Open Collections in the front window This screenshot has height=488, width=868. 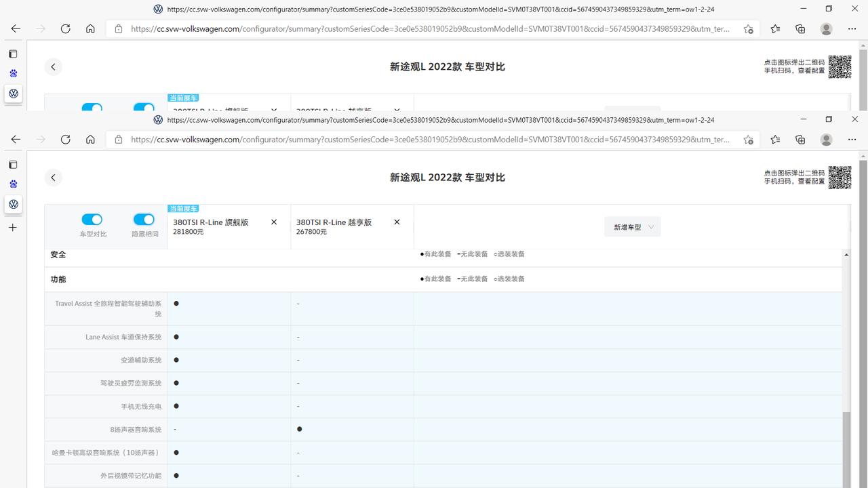800,140
